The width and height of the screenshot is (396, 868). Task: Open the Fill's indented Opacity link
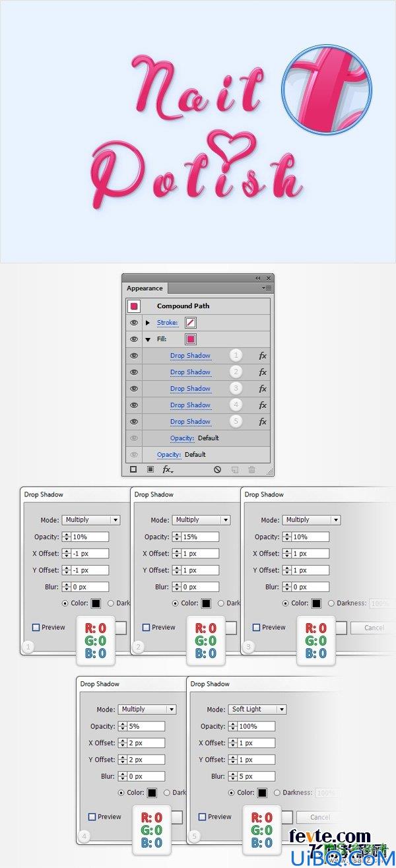(x=182, y=438)
